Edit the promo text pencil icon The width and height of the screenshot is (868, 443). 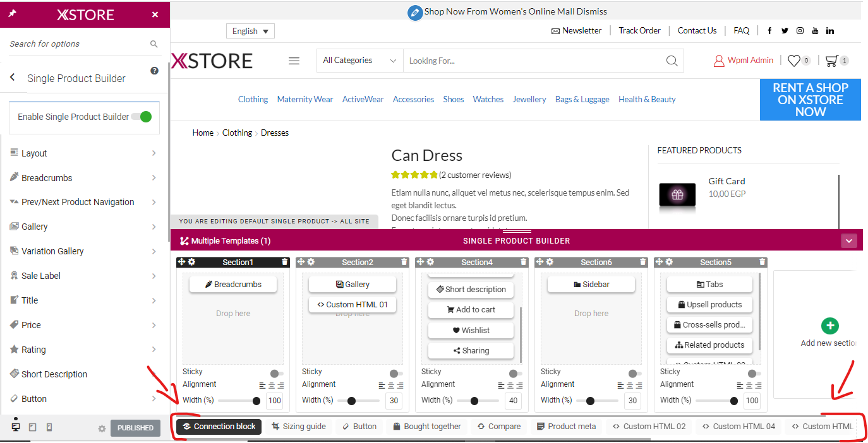click(x=415, y=12)
